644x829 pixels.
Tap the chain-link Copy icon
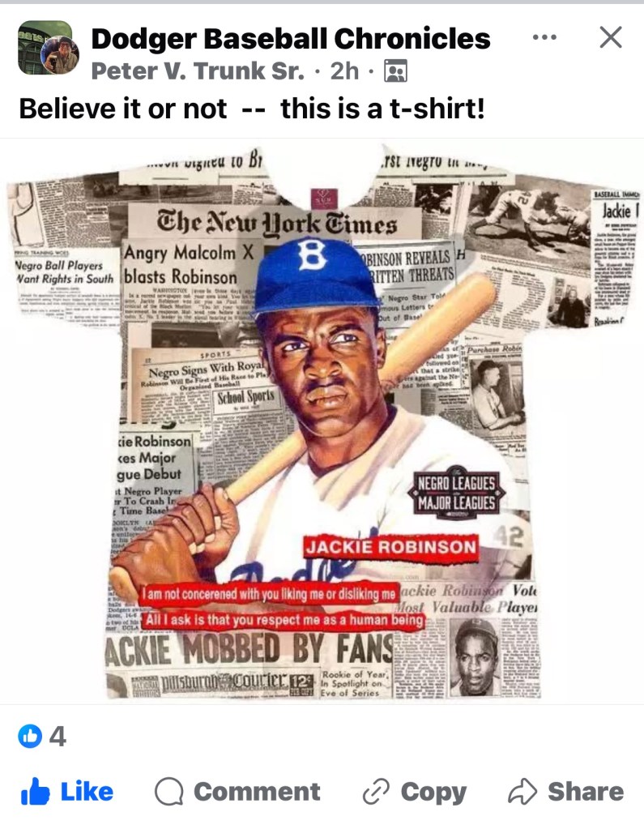tap(376, 792)
